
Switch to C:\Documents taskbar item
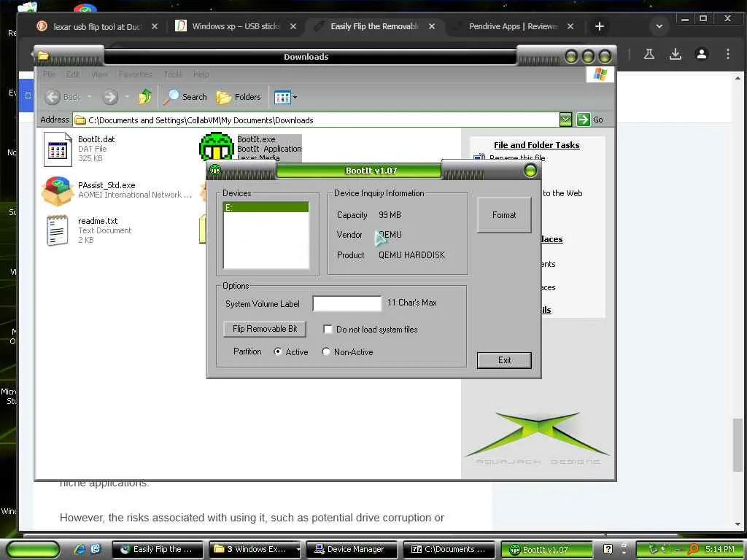point(449,549)
